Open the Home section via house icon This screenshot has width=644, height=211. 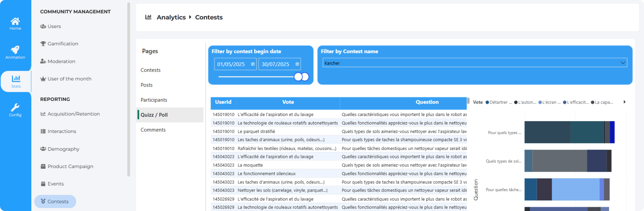coord(15,21)
